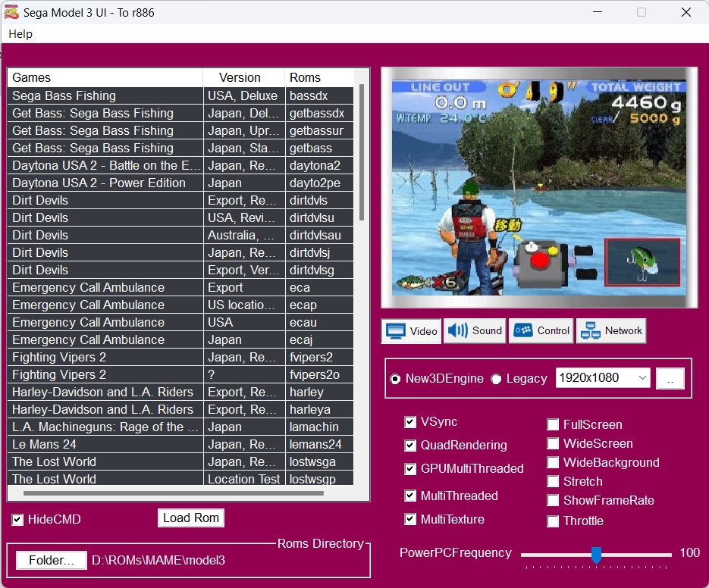Click the game list vertical scrollbar
The image size is (709, 588).
[361, 152]
